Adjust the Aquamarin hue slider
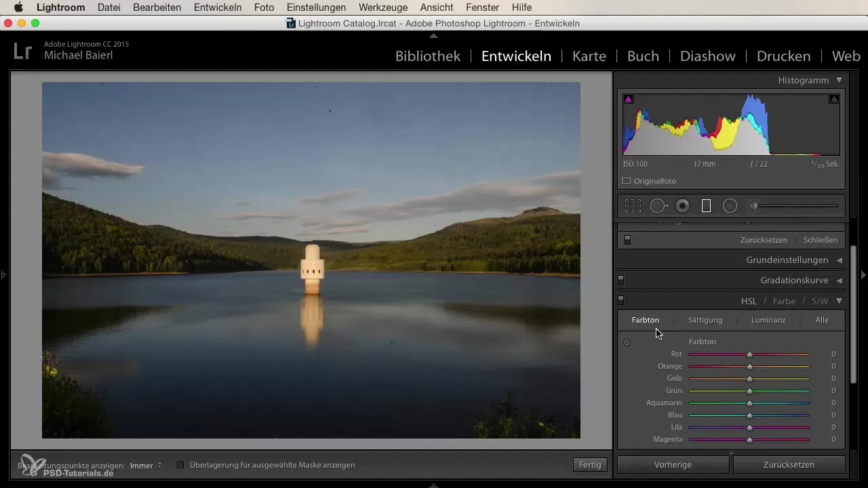868x488 pixels. (x=749, y=403)
